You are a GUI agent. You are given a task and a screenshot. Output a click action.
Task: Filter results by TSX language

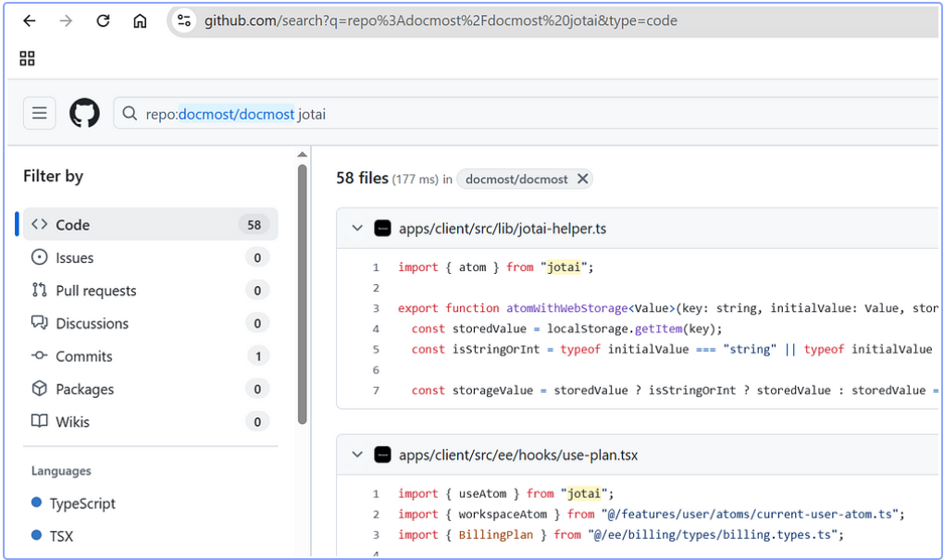[61, 536]
